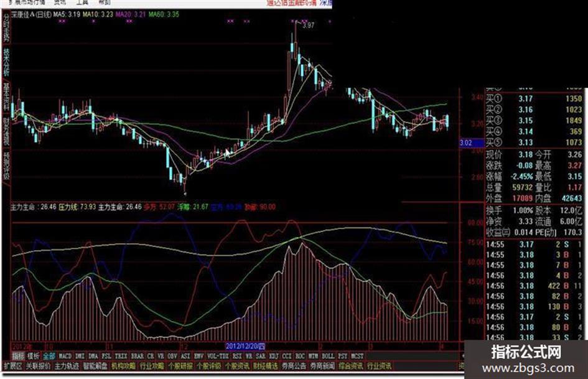
Task: Click the 深康佳A(日线) chart title
Action: pos(30,15)
